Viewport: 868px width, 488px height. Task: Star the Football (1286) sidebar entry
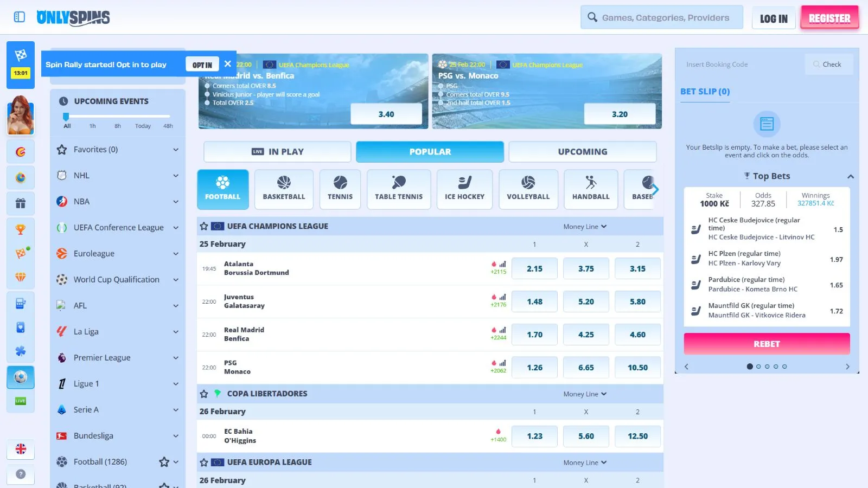[x=164, y=462]
